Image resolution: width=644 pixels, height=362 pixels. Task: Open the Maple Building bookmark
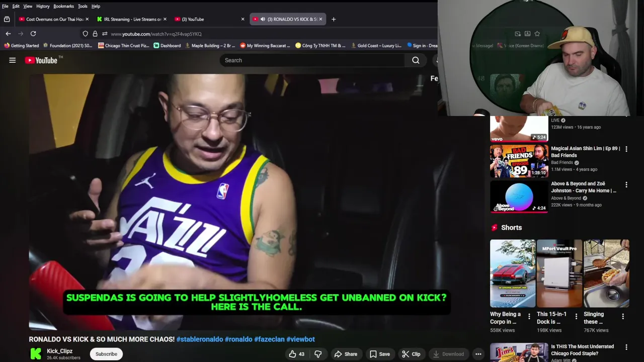pyautogui.click(x=210, y=45)
